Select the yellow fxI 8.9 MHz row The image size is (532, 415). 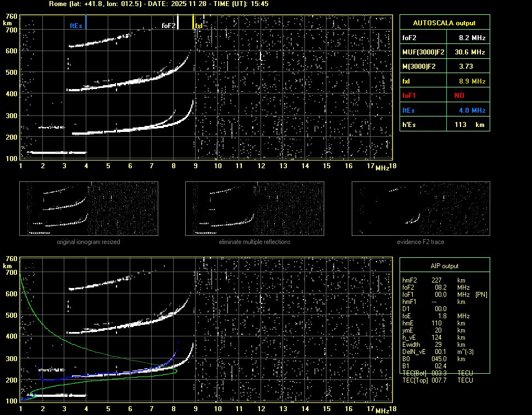click(x=444, y=81)
